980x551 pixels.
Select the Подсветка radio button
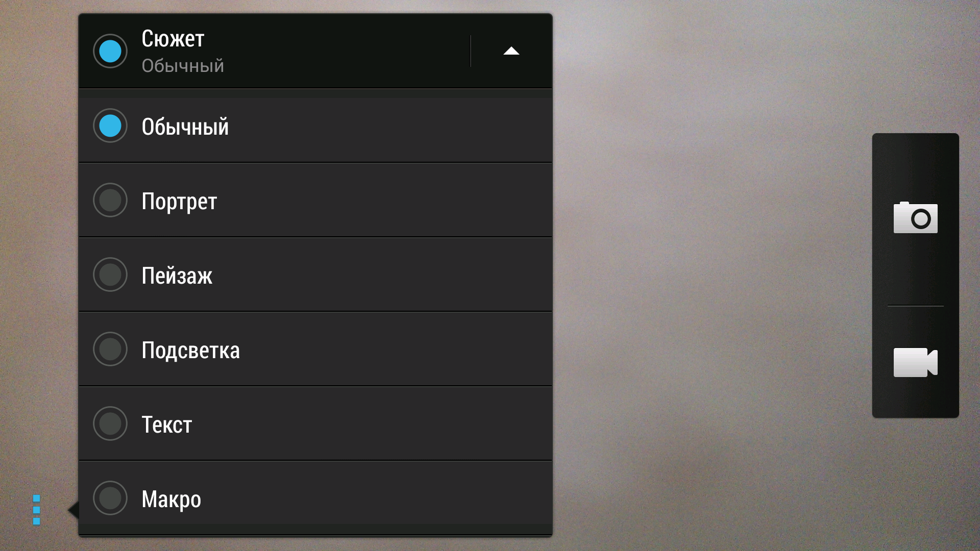[110, 349]
